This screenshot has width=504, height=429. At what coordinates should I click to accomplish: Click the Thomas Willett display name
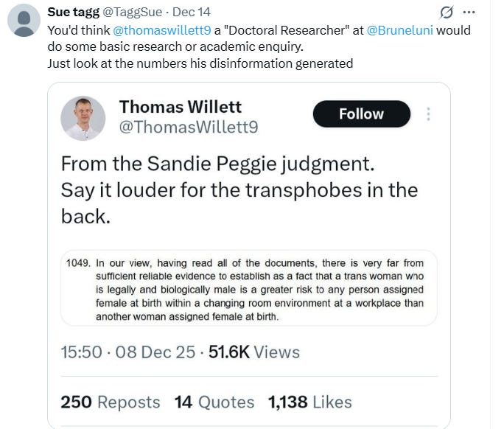point(180,107)
